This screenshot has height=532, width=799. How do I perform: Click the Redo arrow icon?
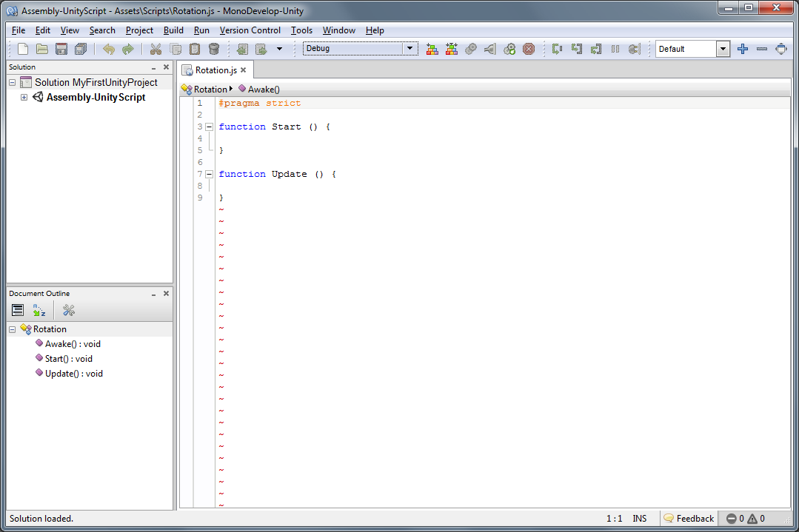pos(128,49)
